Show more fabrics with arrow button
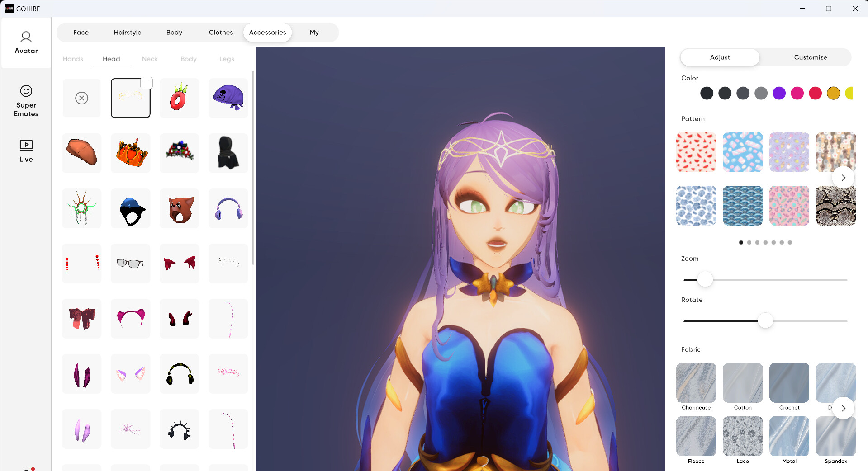868x471 pixels. (844, 408)
